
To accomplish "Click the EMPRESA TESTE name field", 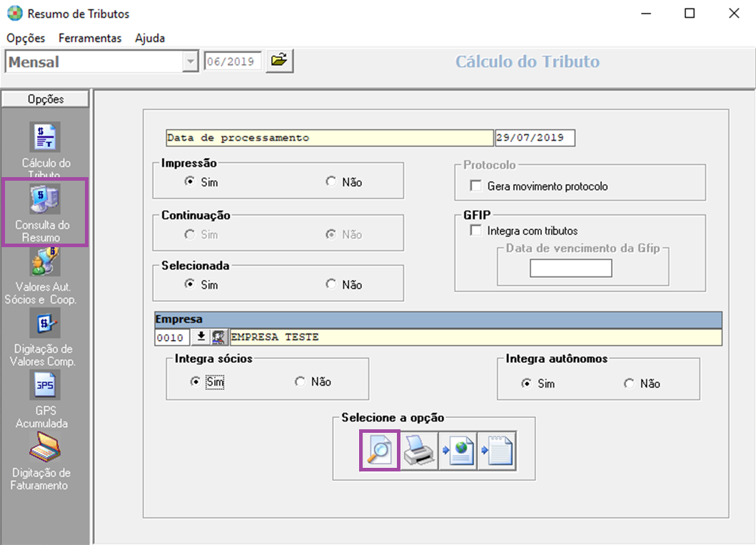I will [476, 337].
